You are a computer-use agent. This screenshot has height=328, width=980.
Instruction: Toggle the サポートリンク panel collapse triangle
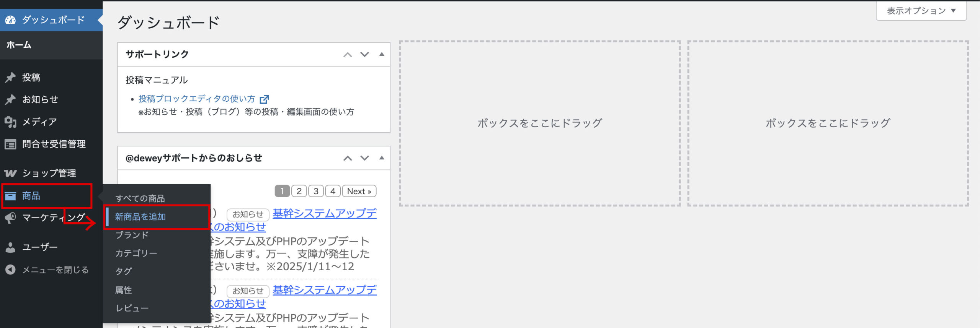pos(381,54)
